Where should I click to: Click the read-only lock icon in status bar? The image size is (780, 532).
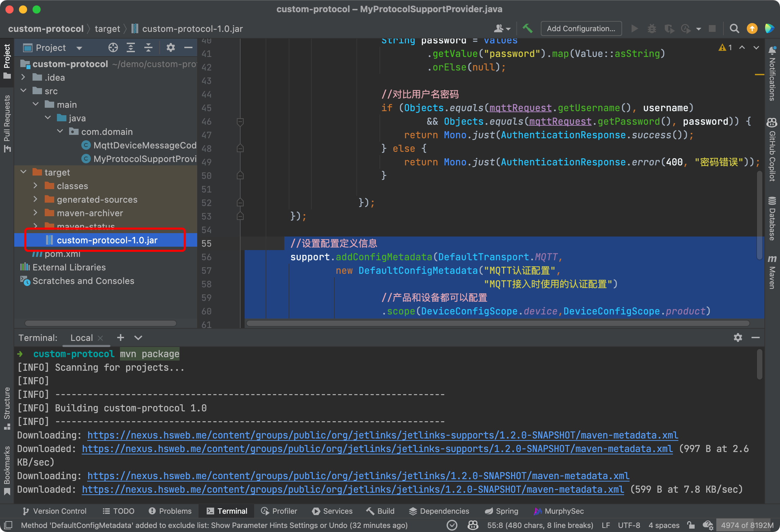[691, 525]
